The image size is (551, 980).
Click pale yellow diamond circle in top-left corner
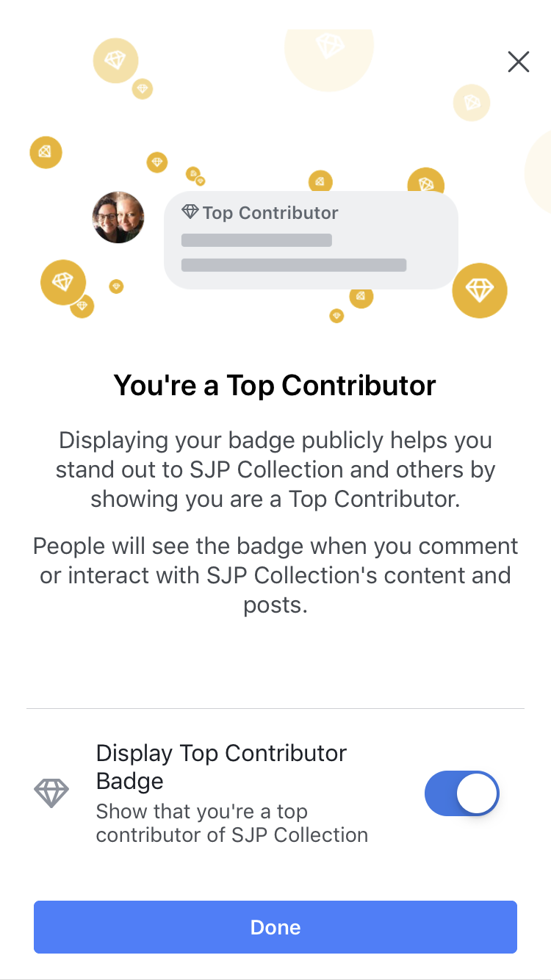115,60
